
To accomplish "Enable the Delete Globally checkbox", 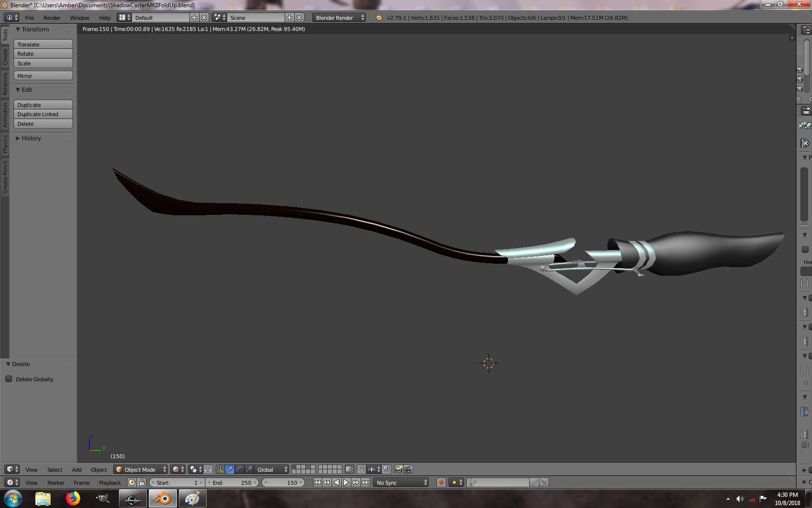I will [x=9, y=379].
